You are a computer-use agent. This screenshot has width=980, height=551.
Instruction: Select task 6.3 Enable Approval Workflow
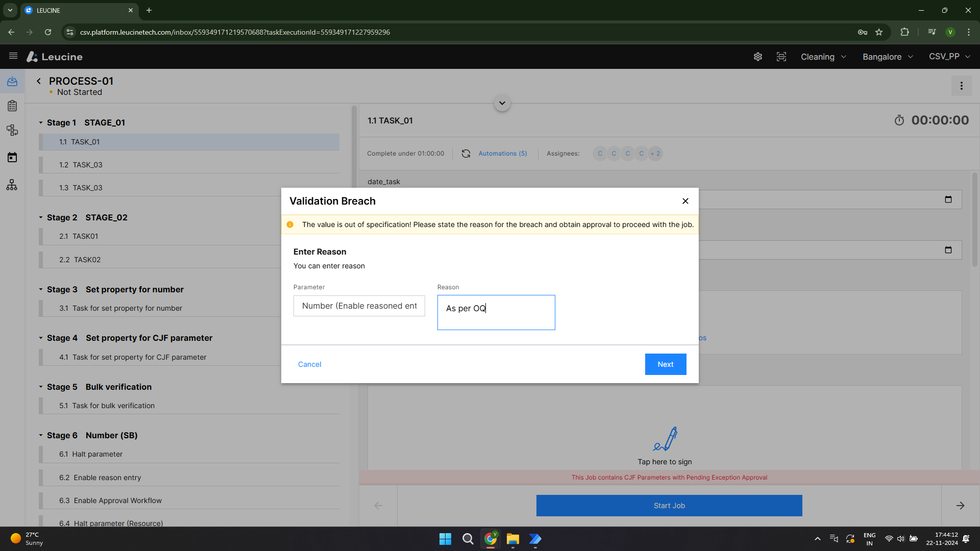(117, 500)
